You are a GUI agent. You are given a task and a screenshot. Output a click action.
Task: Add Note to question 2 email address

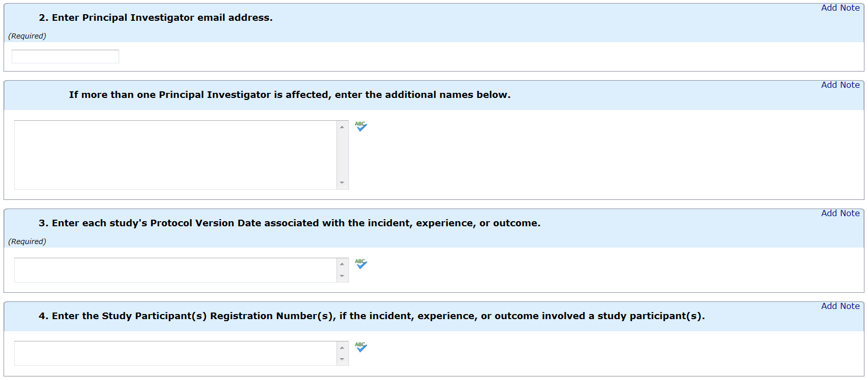pyautogui.click(x=840, y=8)
